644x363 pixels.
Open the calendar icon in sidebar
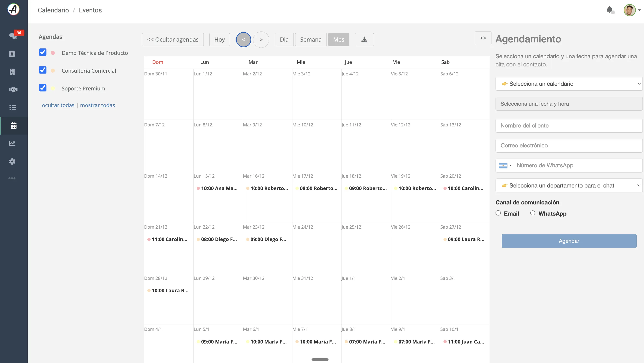click(x=13, y=126)
